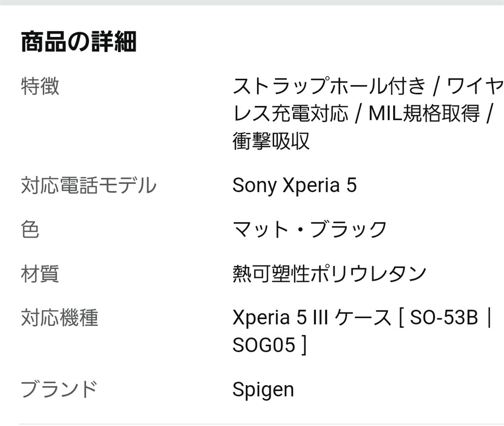The width and height of the screenshot is (504, 426).
Task: Select the MIL規格取得 feature text
Action: point(424,114)
